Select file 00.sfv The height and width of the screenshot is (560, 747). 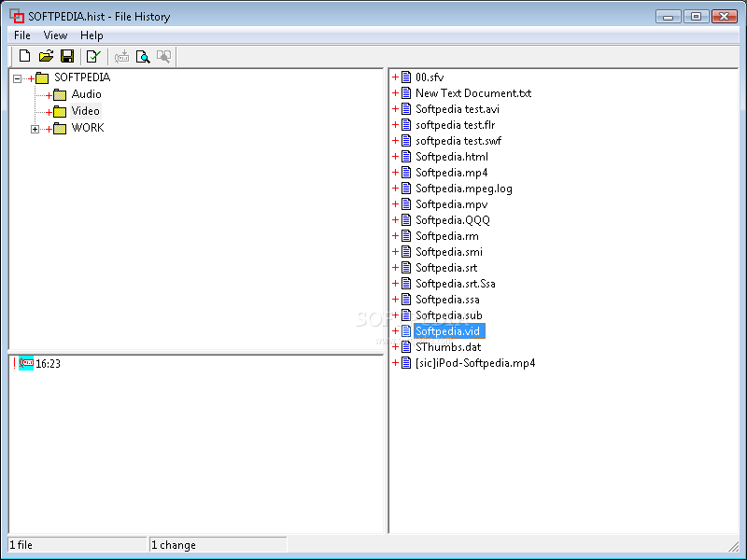click(430, 77)
